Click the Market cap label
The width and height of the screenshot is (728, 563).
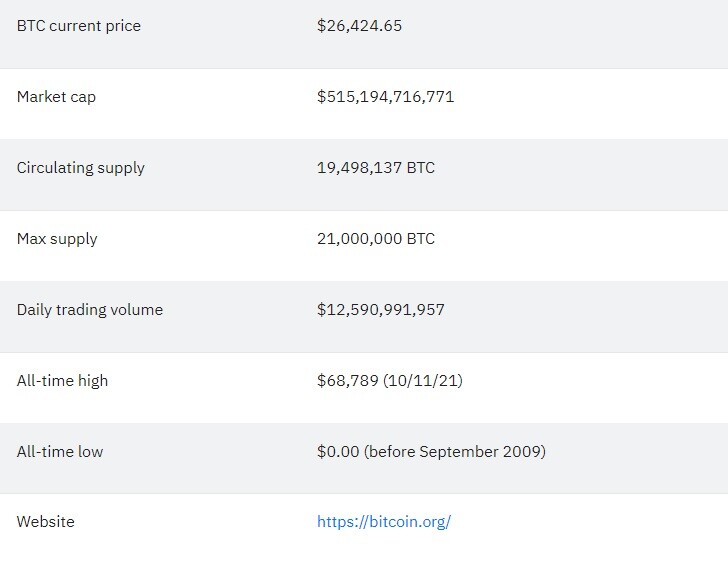click(x=56, y=97)
